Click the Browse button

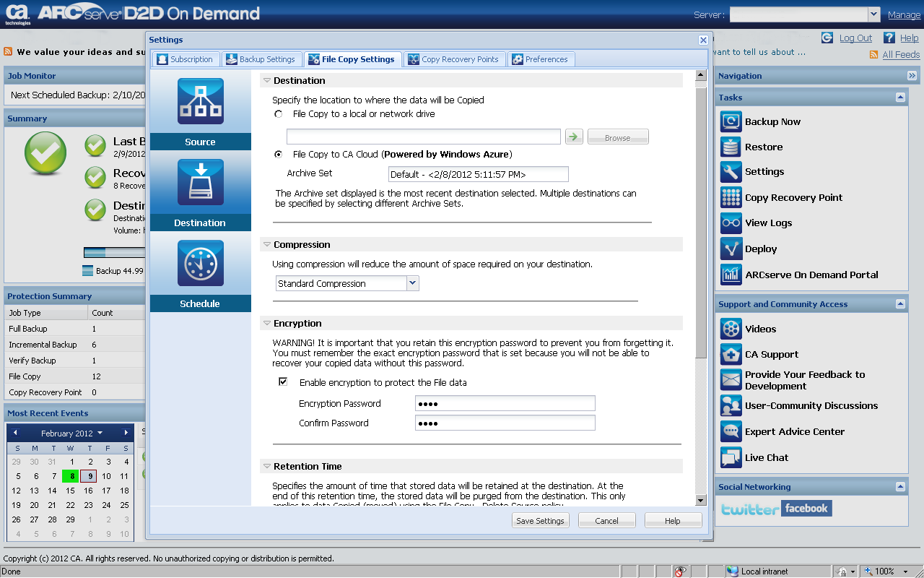point(618,137)
